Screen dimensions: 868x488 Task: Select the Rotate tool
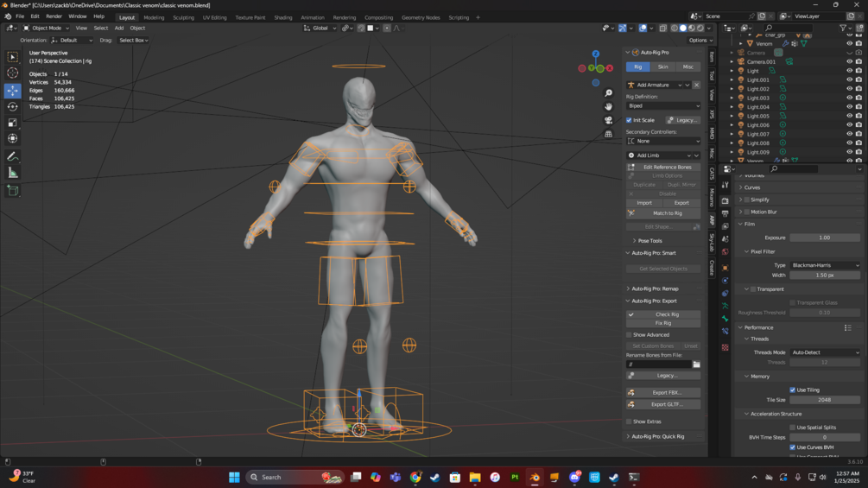click(12, 106)
